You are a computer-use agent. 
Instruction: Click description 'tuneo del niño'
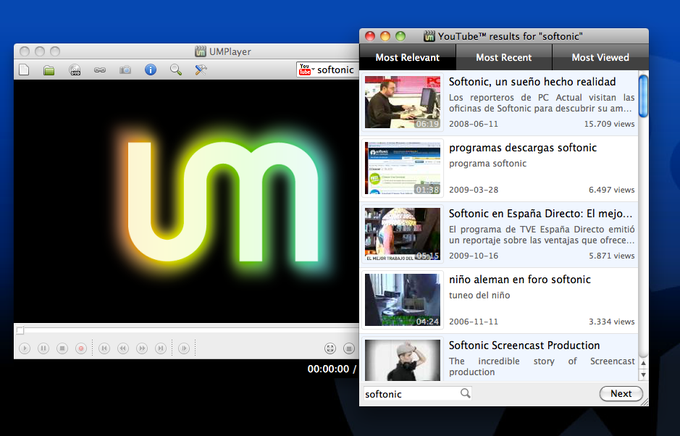point(479,295)
